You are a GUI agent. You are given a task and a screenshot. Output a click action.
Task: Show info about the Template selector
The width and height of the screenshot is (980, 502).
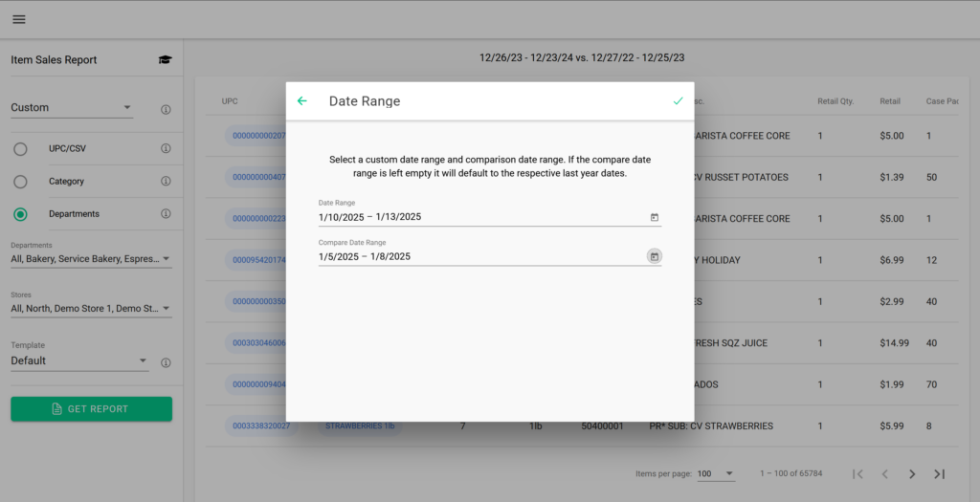(x=166, y=362)
